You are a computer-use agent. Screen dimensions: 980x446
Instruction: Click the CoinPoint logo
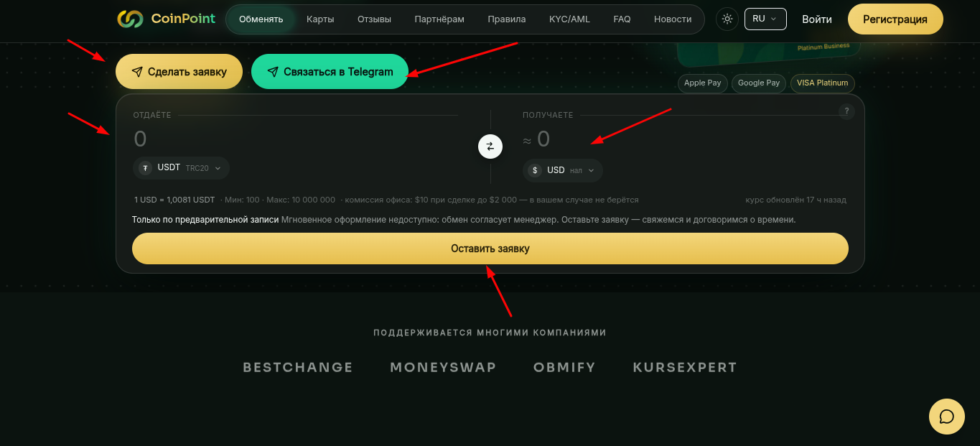tap(167, 19)
